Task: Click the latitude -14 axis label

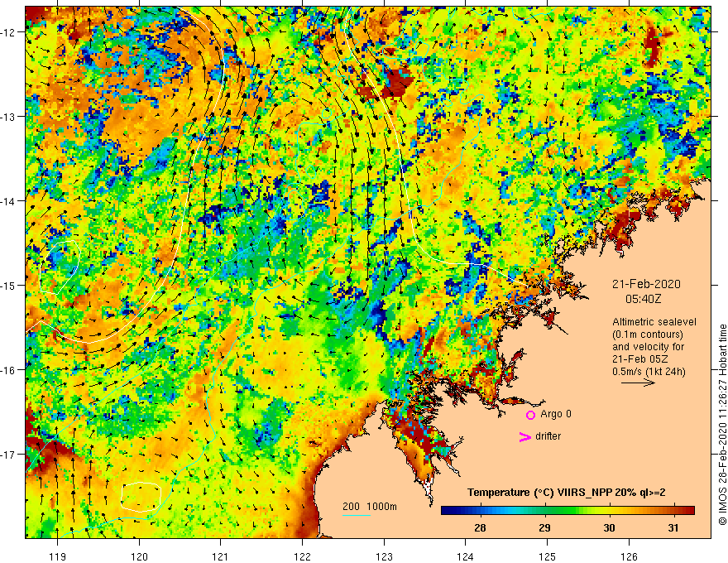Action: pyautogui.click(x=9, y=201)
